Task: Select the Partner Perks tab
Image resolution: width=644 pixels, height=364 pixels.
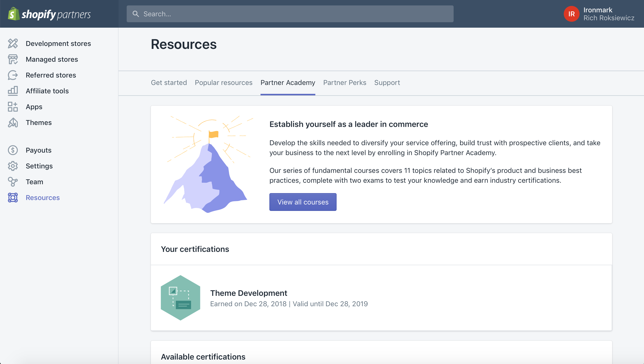Action: pyautogui.click(x=344, y=83)
